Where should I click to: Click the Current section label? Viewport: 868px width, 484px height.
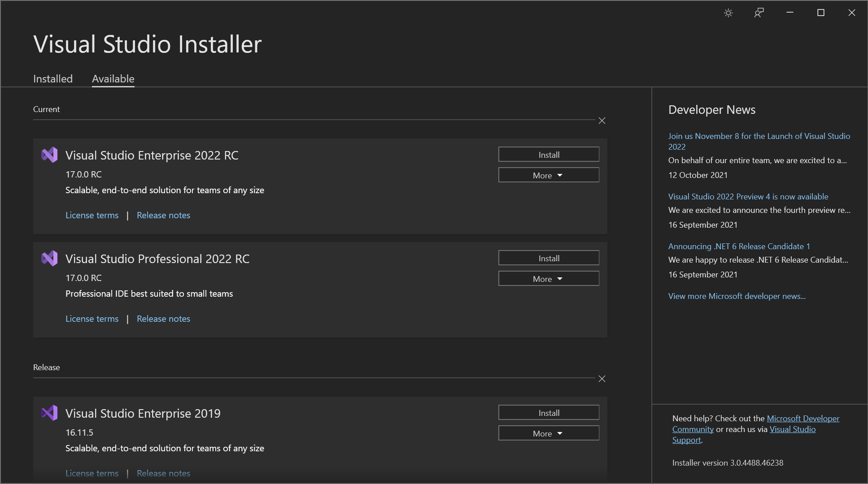click(x=46, y=109)
